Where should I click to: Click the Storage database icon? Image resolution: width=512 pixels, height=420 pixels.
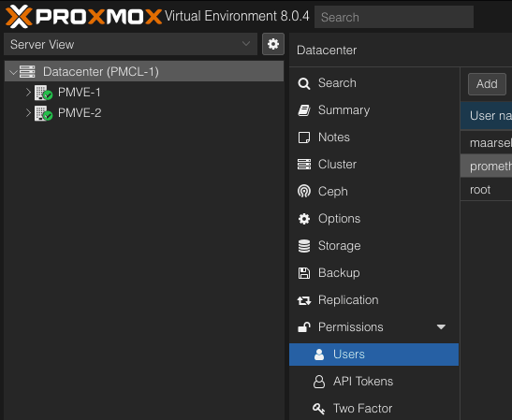[304, 246]
